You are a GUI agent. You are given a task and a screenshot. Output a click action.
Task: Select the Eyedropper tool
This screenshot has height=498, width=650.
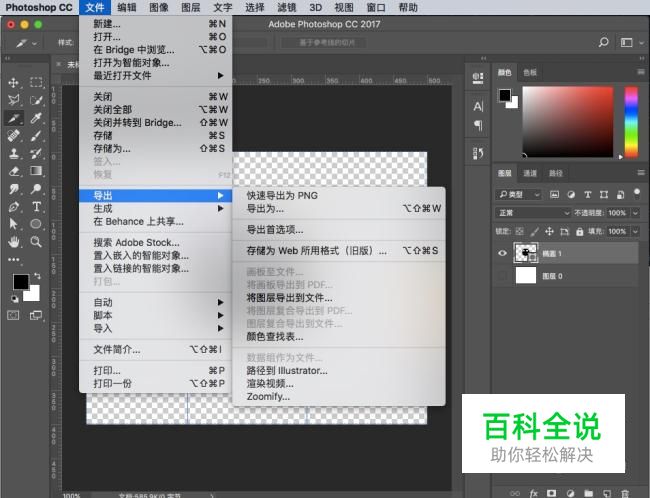coord(36,118)
